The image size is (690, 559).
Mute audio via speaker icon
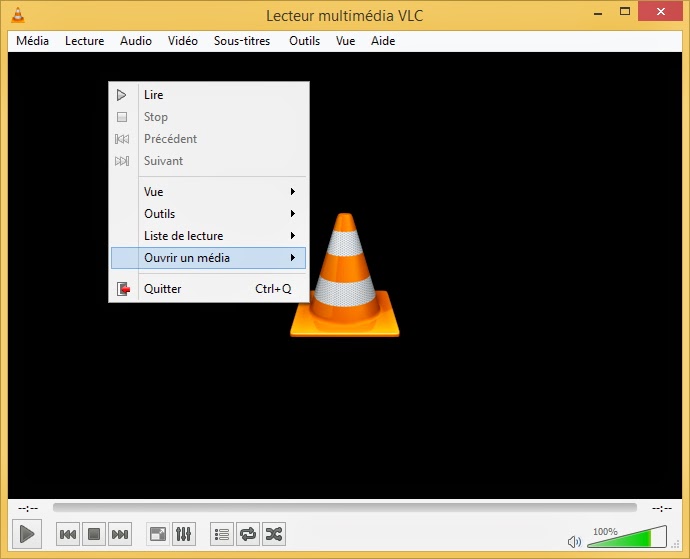(574, 541)
